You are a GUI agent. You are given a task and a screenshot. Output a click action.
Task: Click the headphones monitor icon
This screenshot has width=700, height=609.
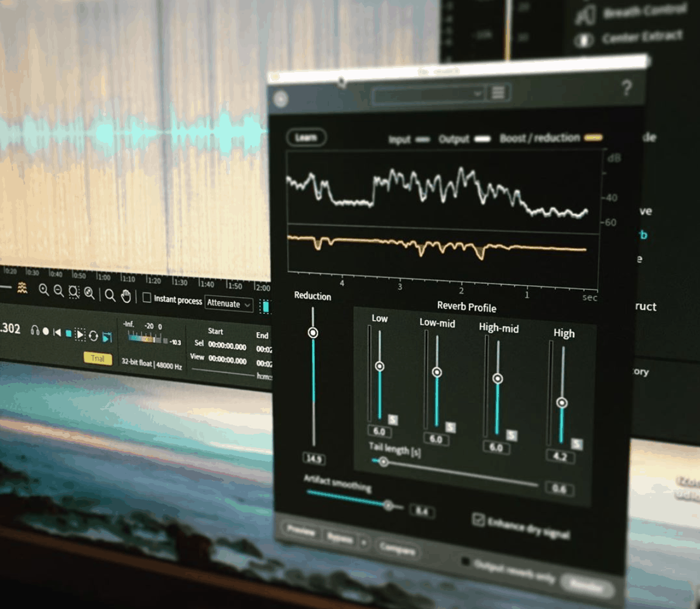[35, 331]
